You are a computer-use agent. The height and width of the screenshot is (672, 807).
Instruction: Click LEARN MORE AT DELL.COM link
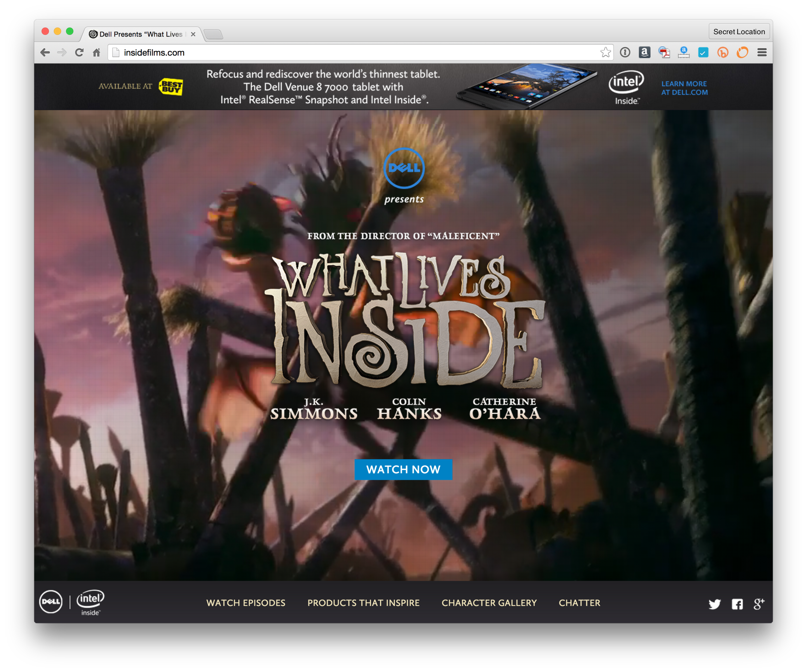[684, 88]
